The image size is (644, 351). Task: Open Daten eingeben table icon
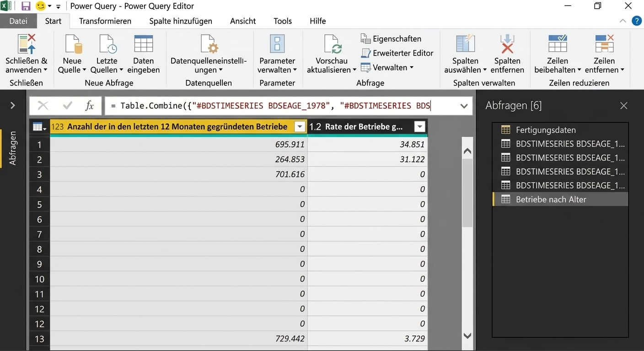click(x=144, y=44)
